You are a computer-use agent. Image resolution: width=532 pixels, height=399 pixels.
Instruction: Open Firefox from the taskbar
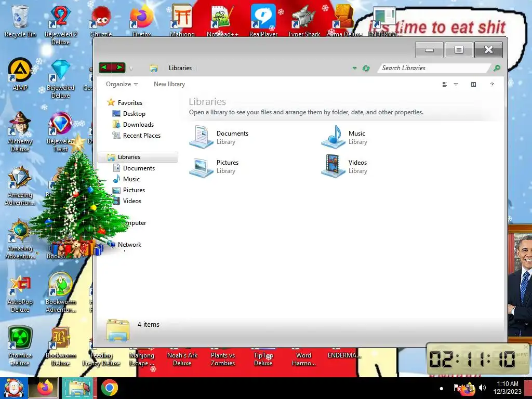tap(45, 388)
